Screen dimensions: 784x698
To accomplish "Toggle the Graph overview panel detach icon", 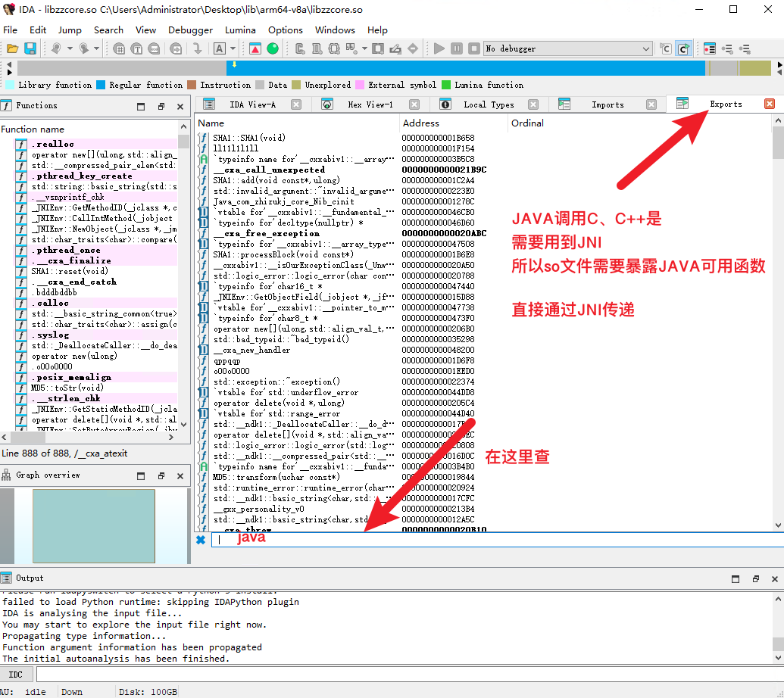I will (x=161, y=475).
